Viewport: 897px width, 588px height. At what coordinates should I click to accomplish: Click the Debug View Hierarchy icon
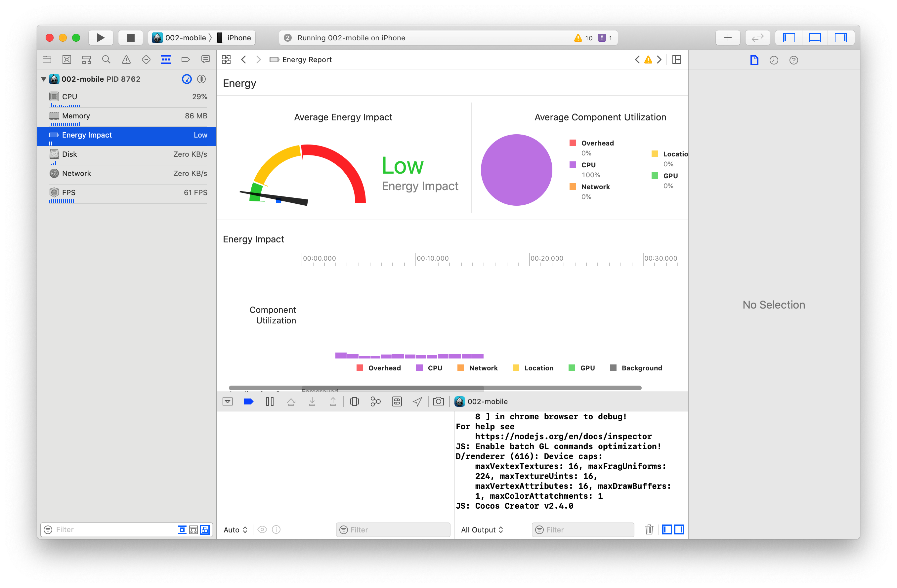point(354,402)
